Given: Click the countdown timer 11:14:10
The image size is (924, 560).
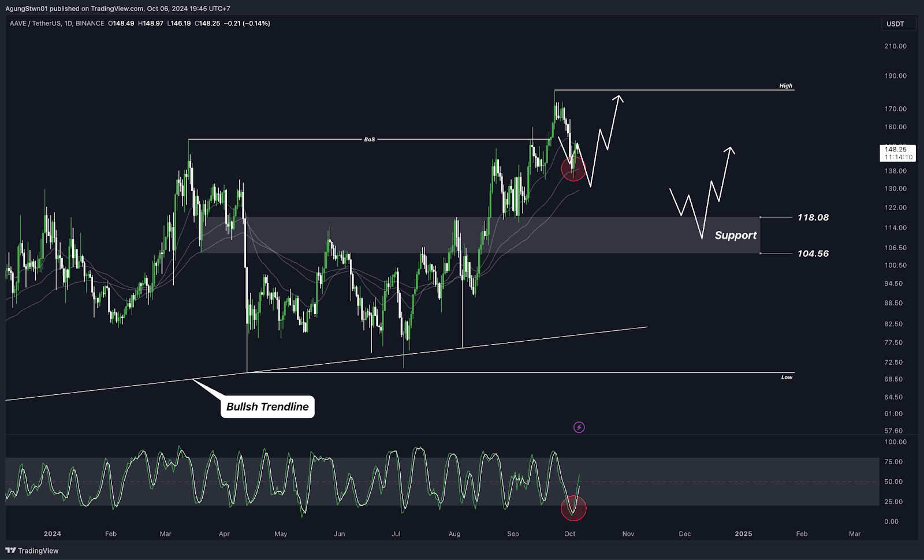Looking at the screenshot, I should (899, 157).
